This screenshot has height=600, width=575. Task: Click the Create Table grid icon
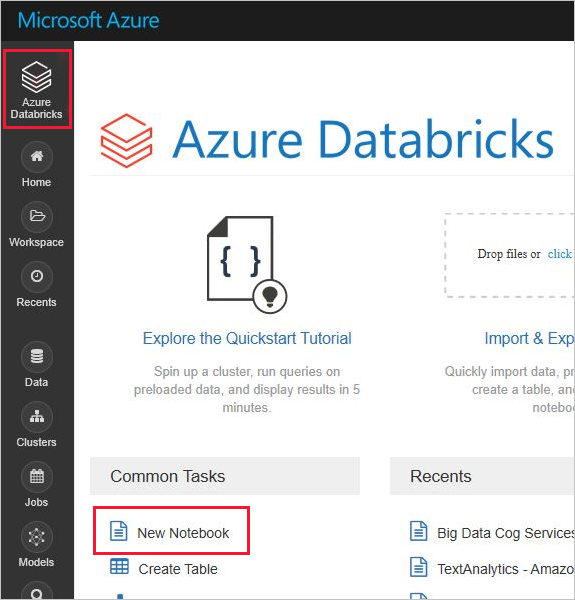pyautogui.click(x=119, y=566)
